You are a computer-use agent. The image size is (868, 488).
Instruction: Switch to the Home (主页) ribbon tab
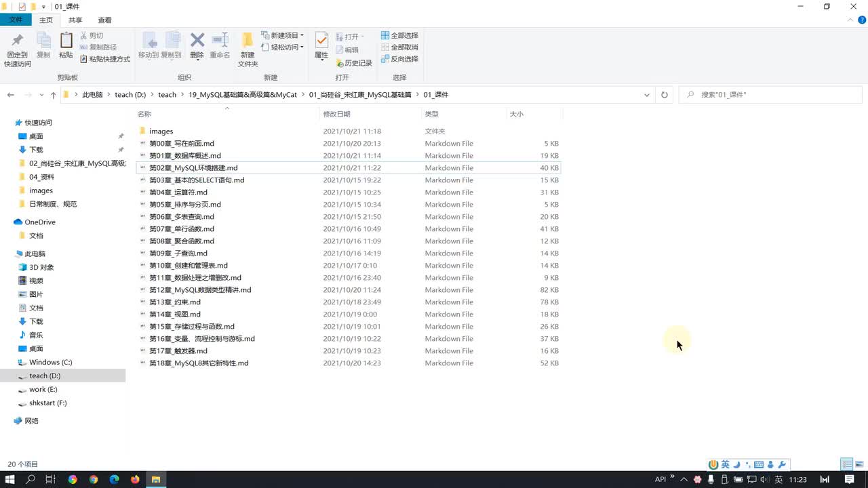(46, 20)
